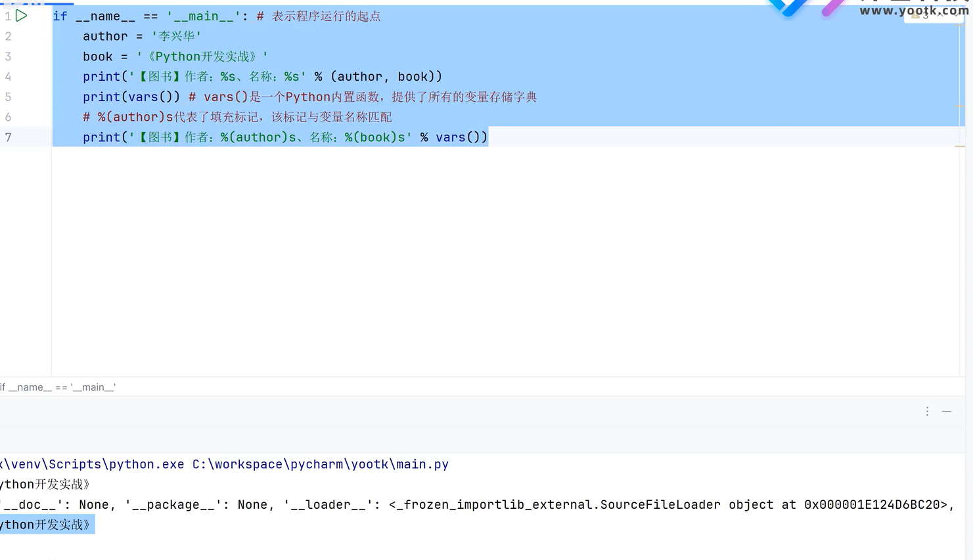
Task: Select the breadcrumb "if __name__ == '__main__'" below the editor
Action: point(58,387)
